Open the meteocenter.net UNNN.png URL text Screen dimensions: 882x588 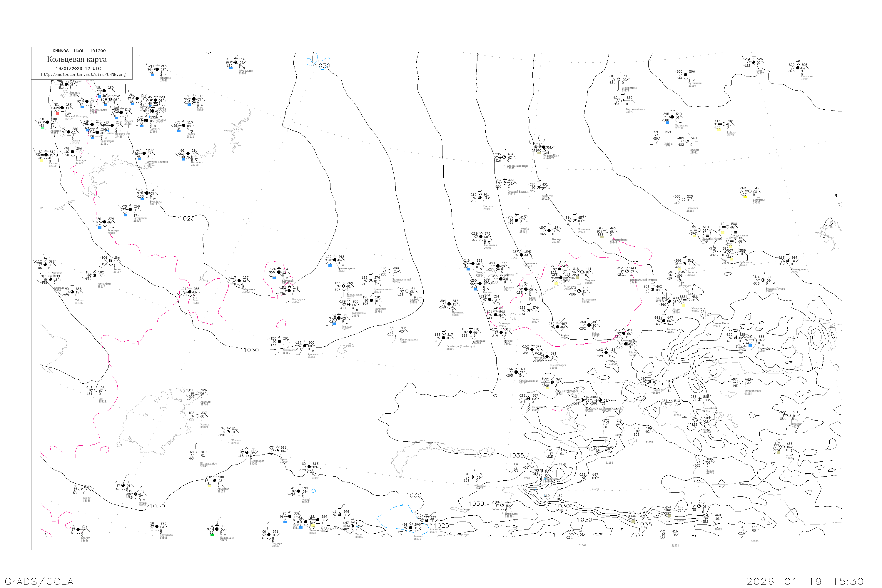point(83,75)
